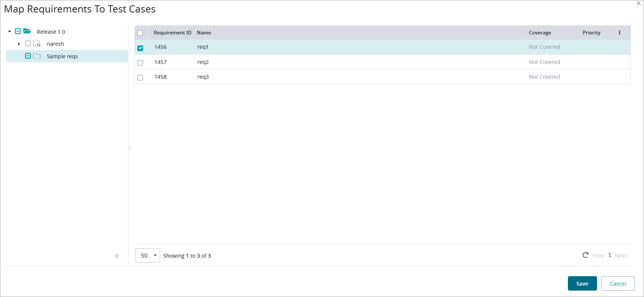
Task: Sort by the Requirement ID column header
Action: [172, 33]
